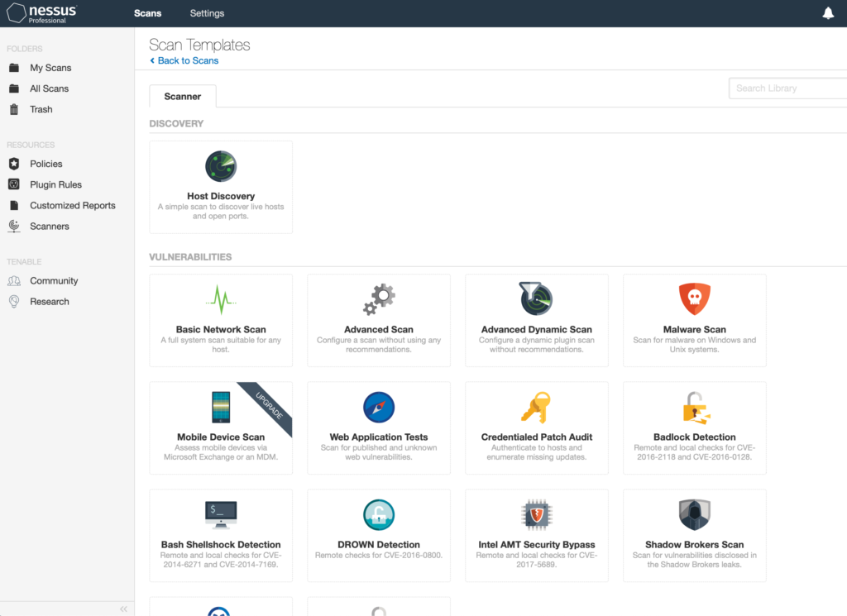Click the Bash Shellshock Detection title

click(221, 545)
